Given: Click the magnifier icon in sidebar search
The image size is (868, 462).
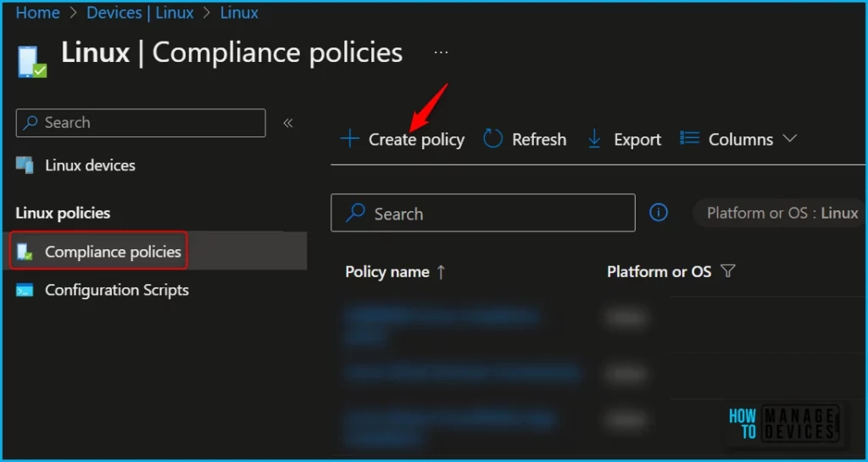Looking at the screenshot, I should click(x=31, y=122).
